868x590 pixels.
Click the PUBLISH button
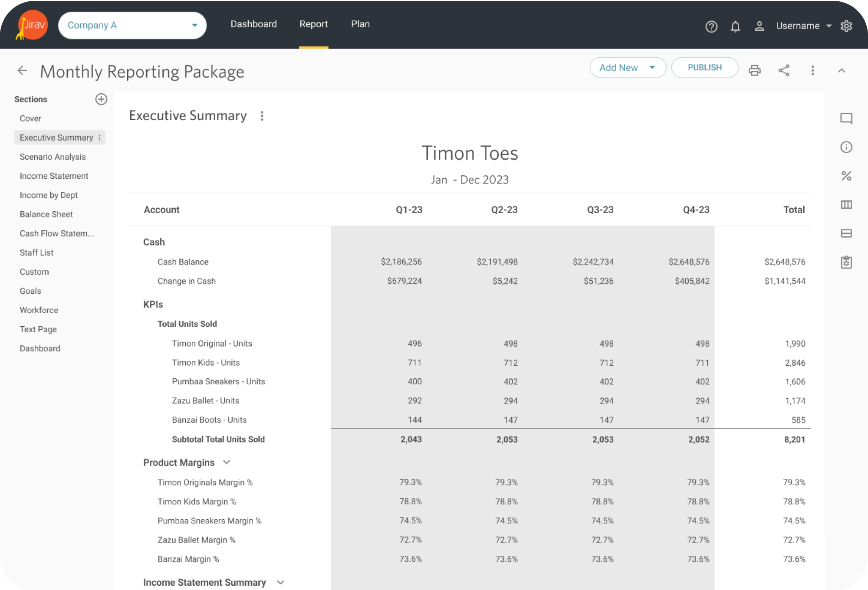[x=704, y=68]
